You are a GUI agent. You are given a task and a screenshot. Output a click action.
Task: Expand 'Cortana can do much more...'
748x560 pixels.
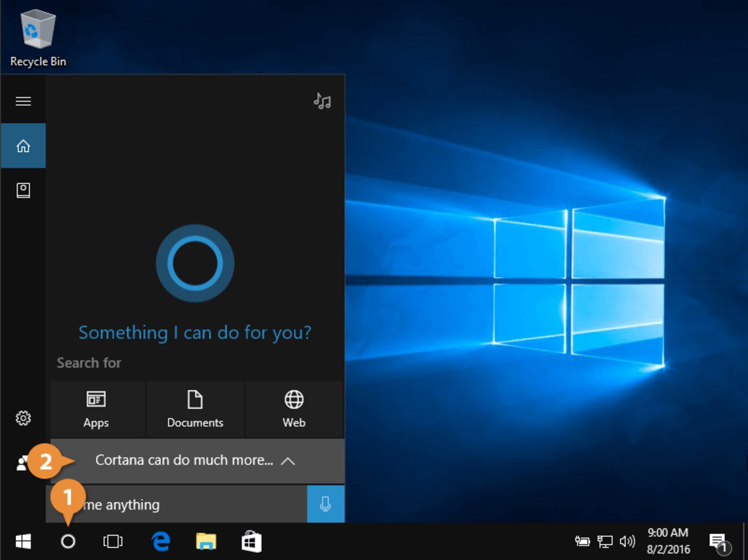click(x=197, y=461)
